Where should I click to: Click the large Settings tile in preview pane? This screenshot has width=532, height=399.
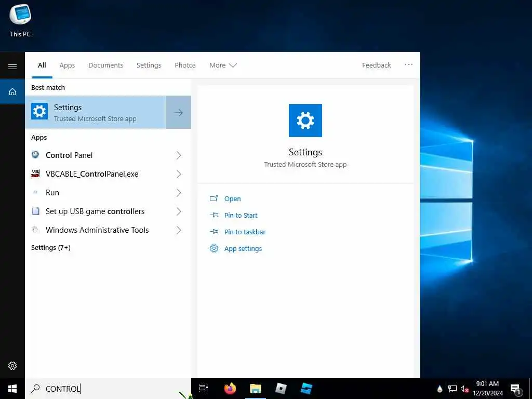pos(305,121)
